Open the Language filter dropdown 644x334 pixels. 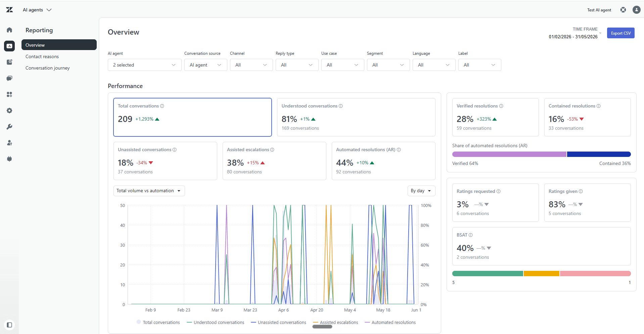(434, 65)
